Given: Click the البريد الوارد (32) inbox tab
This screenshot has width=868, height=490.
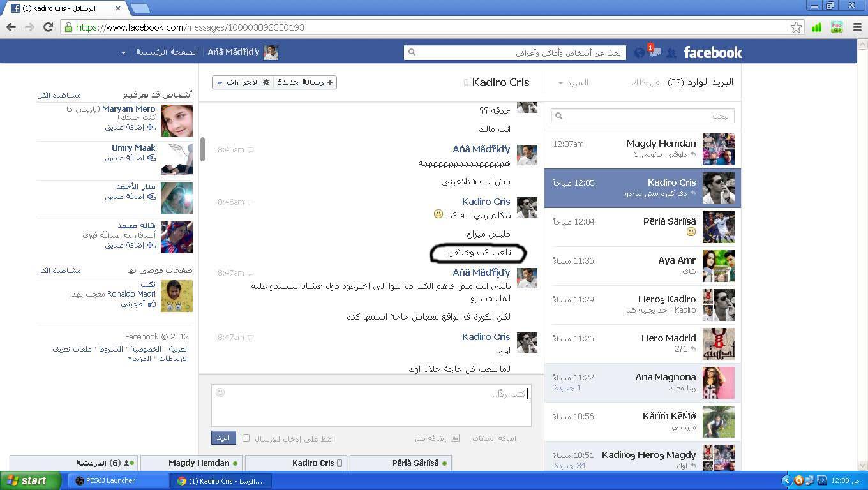Looking at the screenshot, I should (x=700, y=82).
